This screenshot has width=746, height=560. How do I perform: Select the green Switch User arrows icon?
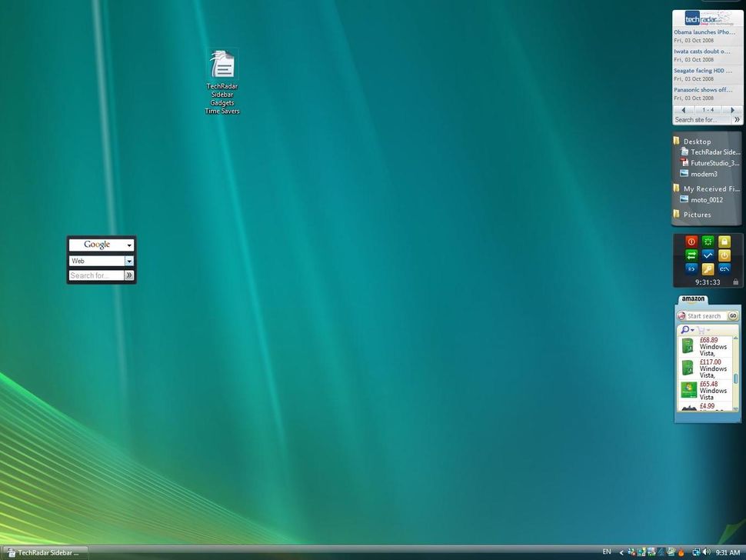pos(691,255)
